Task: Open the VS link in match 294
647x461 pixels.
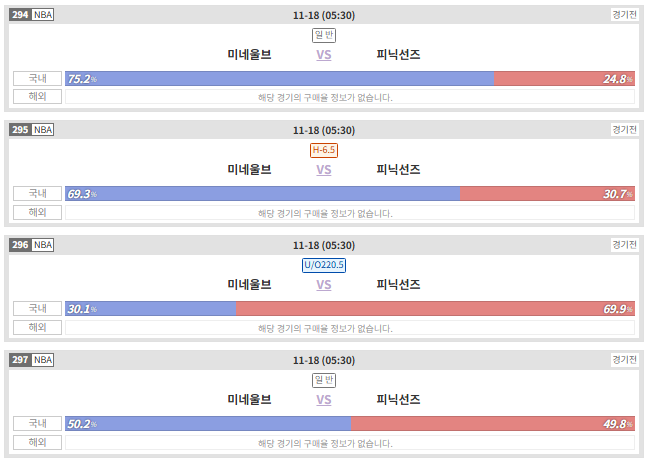Action: [x=324, y=55]
